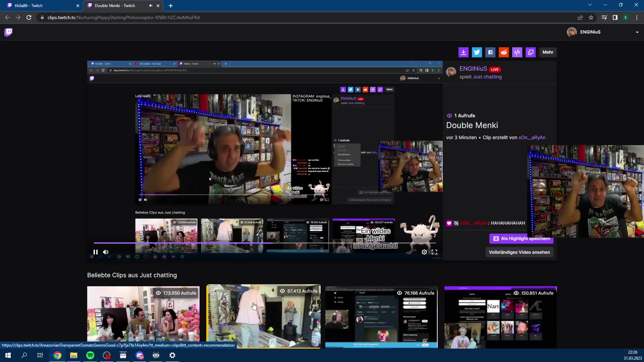This screenshot has height=362, width=644.
Task: Open Windows taskbar search
Action: click(x=24, y=355)
